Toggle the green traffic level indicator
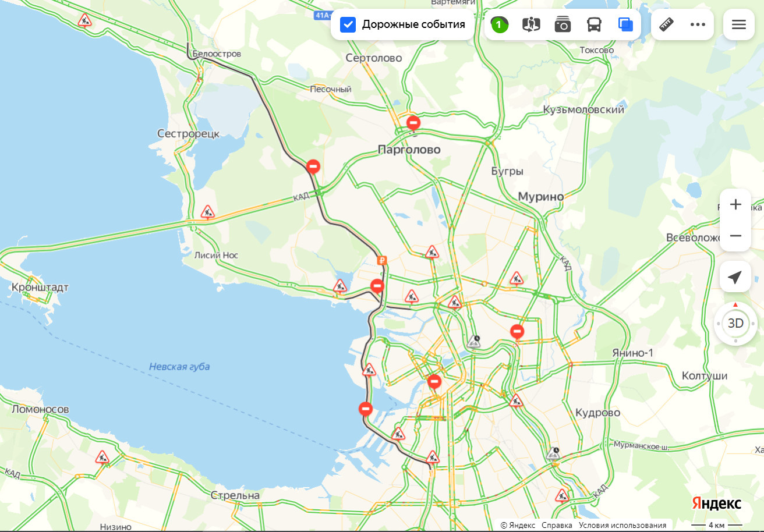764x532 pixels. click(499, 24)
